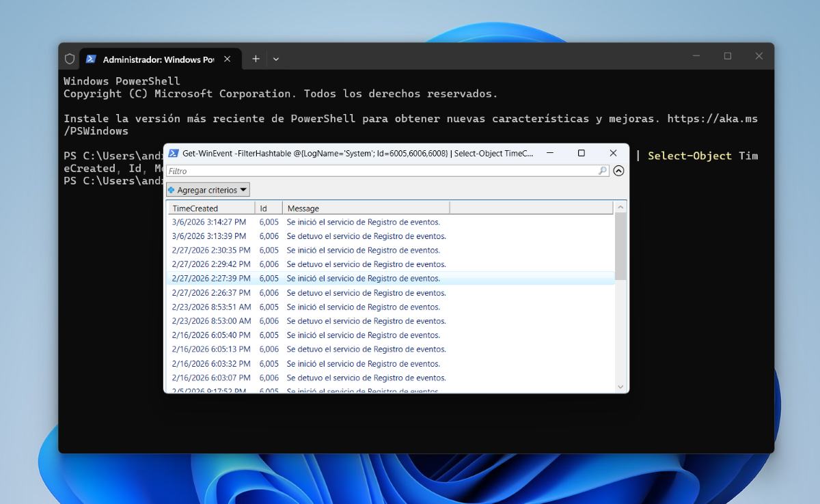
Task: Click the grid scrollbar down arrow
Action: click(620, 386)
